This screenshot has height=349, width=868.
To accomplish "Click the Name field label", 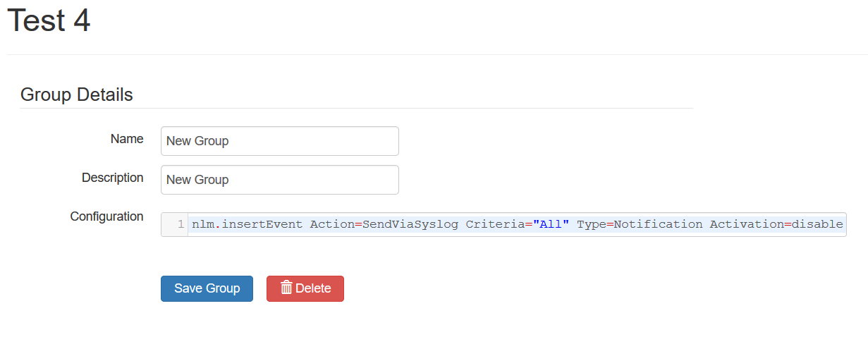I will pos(127,139).
